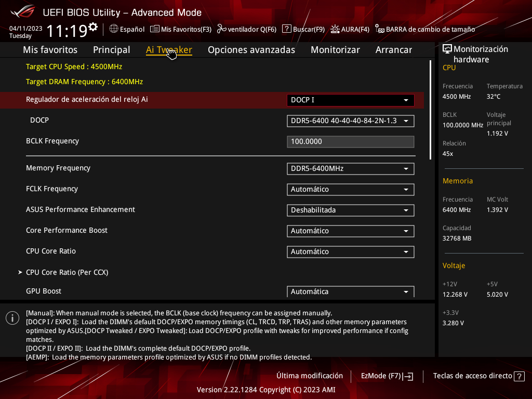The image size is (532, 399).
Task: Expand CPU Core Ratio (Per CCX) submenu
Action: click(67, 272)
